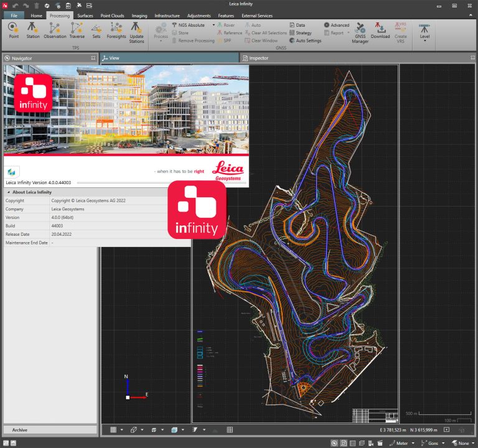Expand the Level dropdown arrow
The image size is (478, 448).
424,41
